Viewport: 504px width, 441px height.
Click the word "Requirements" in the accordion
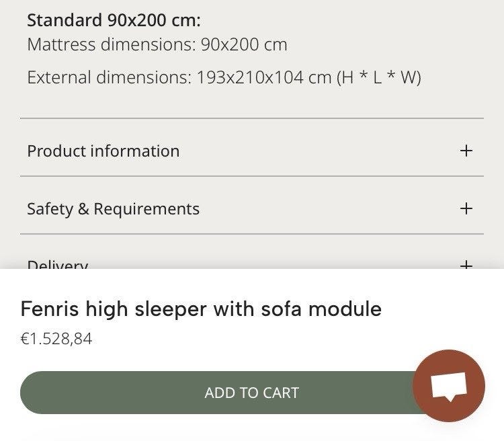[x=146, y=209]
